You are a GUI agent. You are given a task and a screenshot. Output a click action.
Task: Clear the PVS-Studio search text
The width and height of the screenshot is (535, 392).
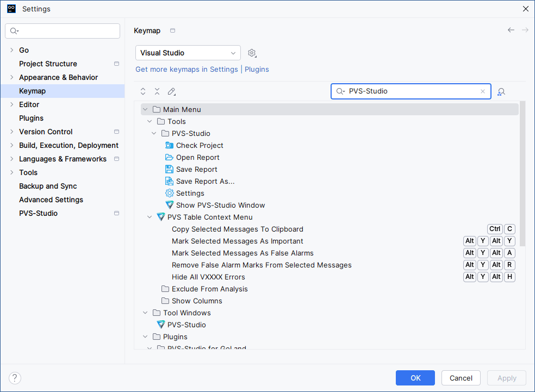click(482, 91)
